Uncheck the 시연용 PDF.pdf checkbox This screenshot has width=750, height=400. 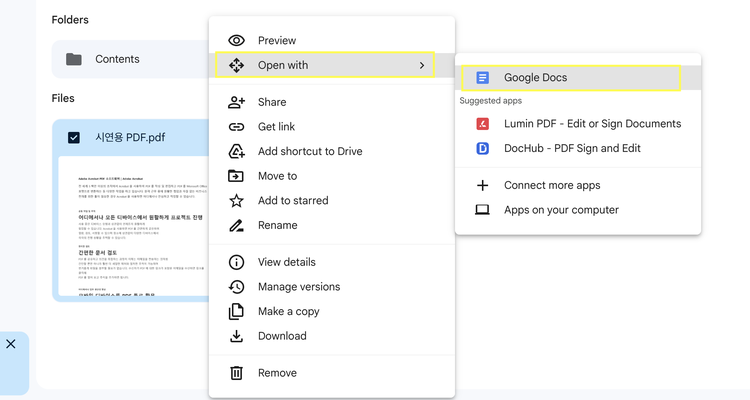tap(74, 137)
